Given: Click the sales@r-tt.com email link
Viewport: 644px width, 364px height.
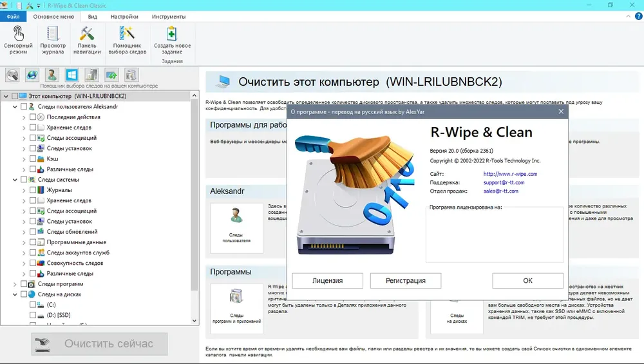Looking at the screenshot, I should pos(500,191).
